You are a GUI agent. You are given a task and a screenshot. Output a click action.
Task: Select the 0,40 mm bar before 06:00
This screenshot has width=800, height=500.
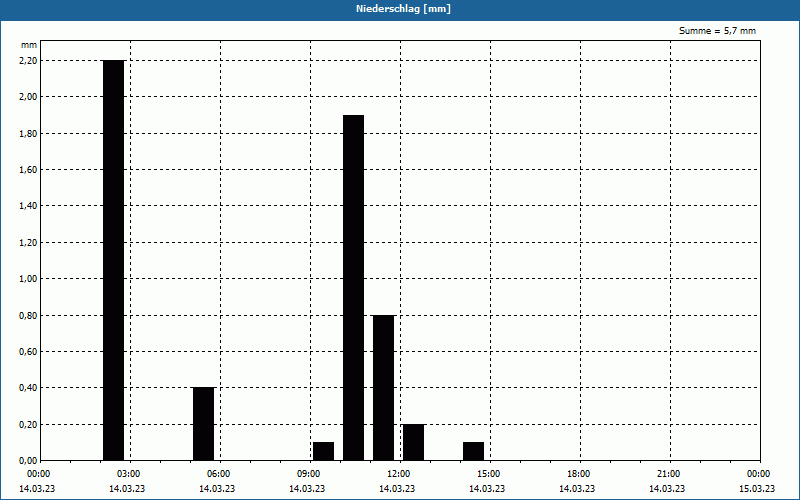tap(204, 424)
